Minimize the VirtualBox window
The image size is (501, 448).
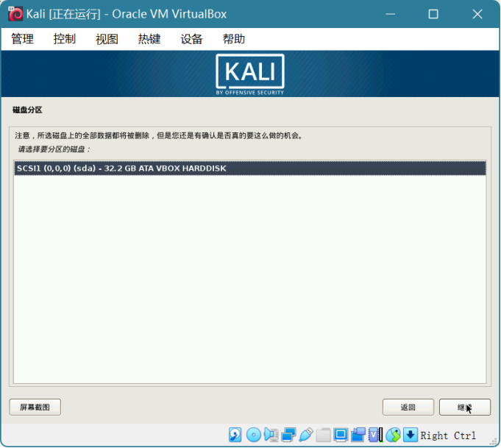(390, 14)
